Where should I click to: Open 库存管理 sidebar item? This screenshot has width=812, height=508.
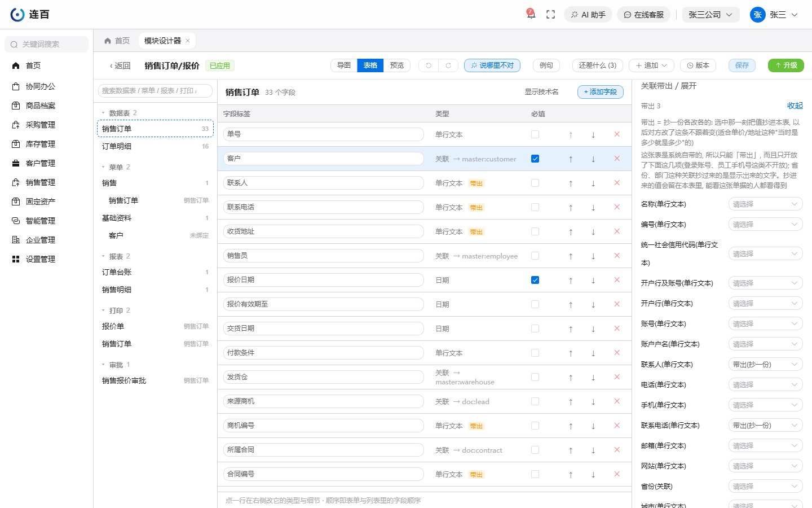[x=46, y=144]
